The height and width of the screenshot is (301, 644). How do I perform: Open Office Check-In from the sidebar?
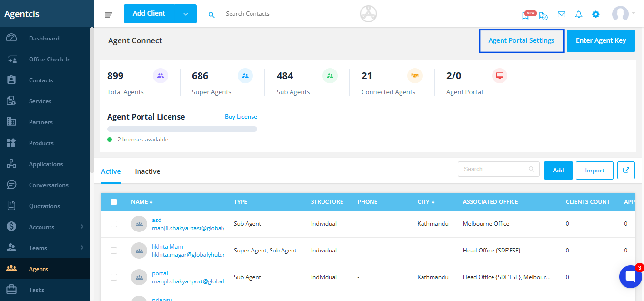click(45, 60)
